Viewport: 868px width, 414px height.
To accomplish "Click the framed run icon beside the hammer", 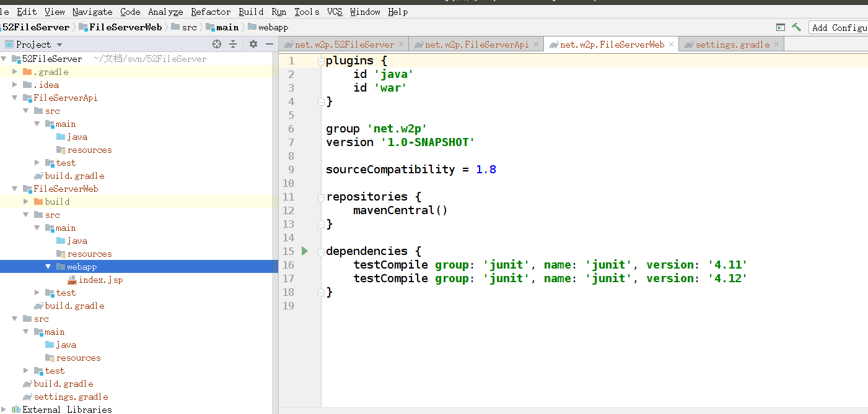I will tap(782, 27).
